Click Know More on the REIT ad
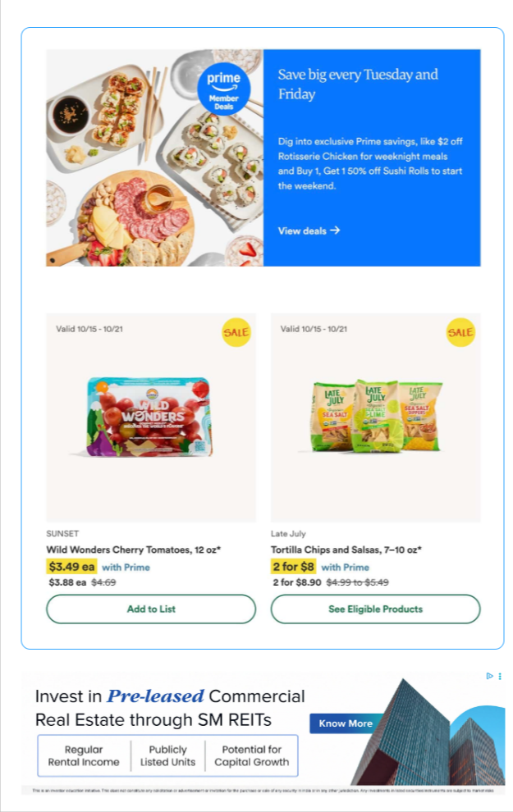This screenshot has width=513, height=812. click(346, 723)
